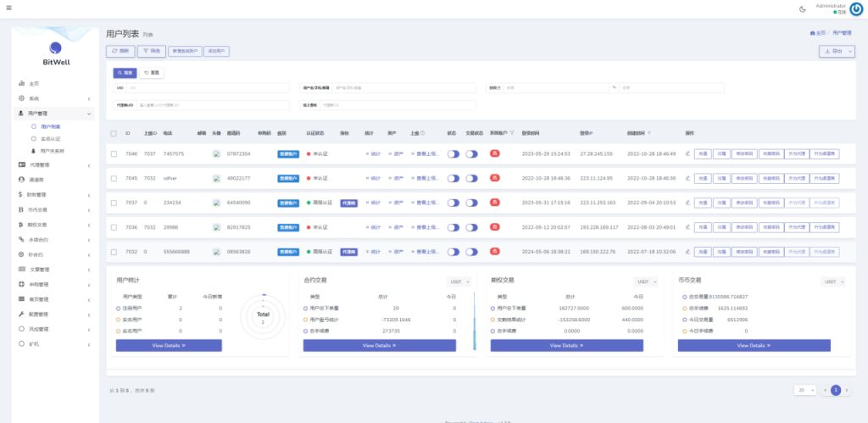Screen dimensions: 868x423
Task: Click the help icon beside 上级 header
Action: pos(422,133)
